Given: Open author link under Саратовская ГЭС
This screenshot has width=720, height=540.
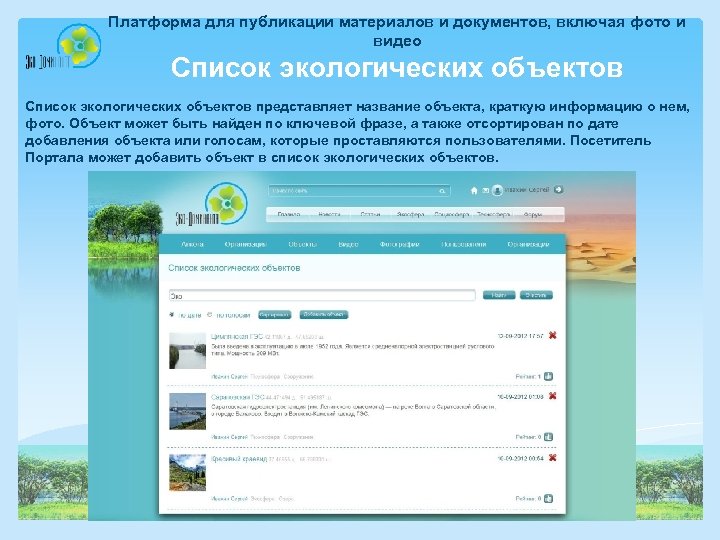Looking at the screenshot, I should pos(229,437).
